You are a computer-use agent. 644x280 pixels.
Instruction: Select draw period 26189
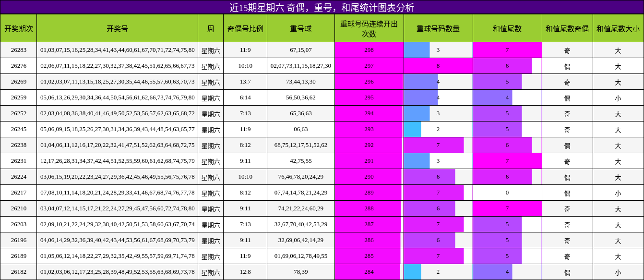click(18, 256)
